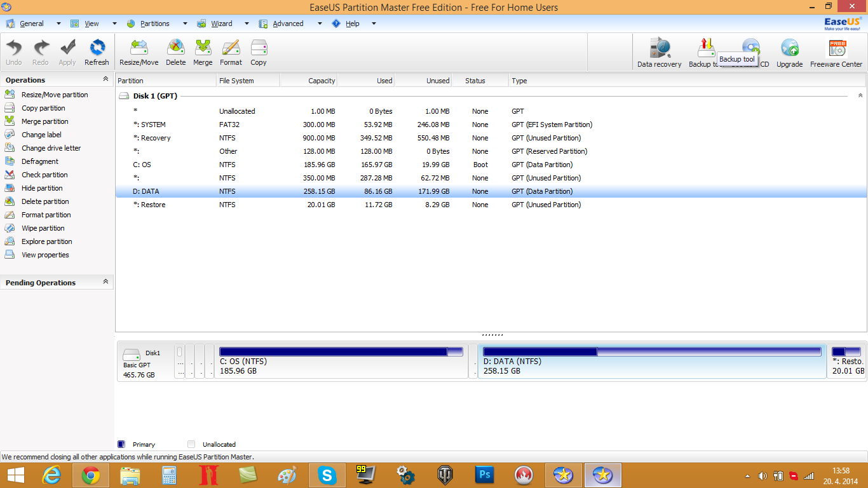Run Defragment from the Operations list

click(x=39, y=161)
